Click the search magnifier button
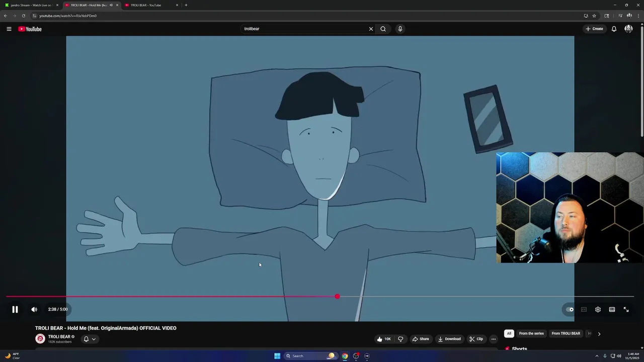 [383, 29]
